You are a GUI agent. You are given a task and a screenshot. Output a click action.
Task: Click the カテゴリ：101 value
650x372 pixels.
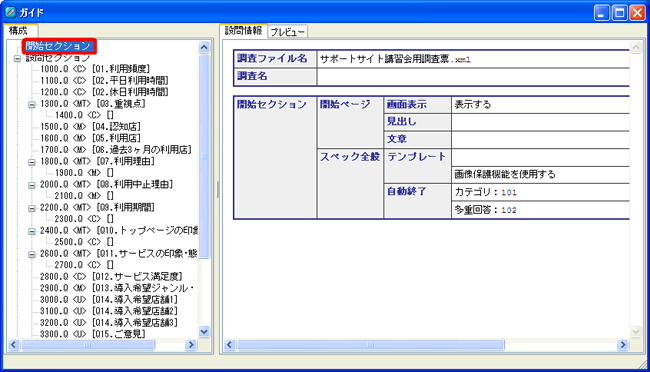click(485, 192)
